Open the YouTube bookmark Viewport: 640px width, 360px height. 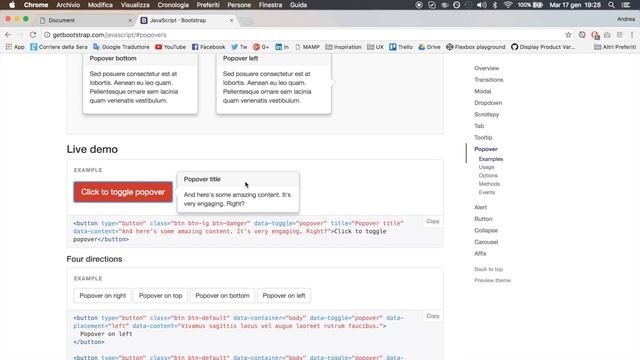[x=170, y=47]
